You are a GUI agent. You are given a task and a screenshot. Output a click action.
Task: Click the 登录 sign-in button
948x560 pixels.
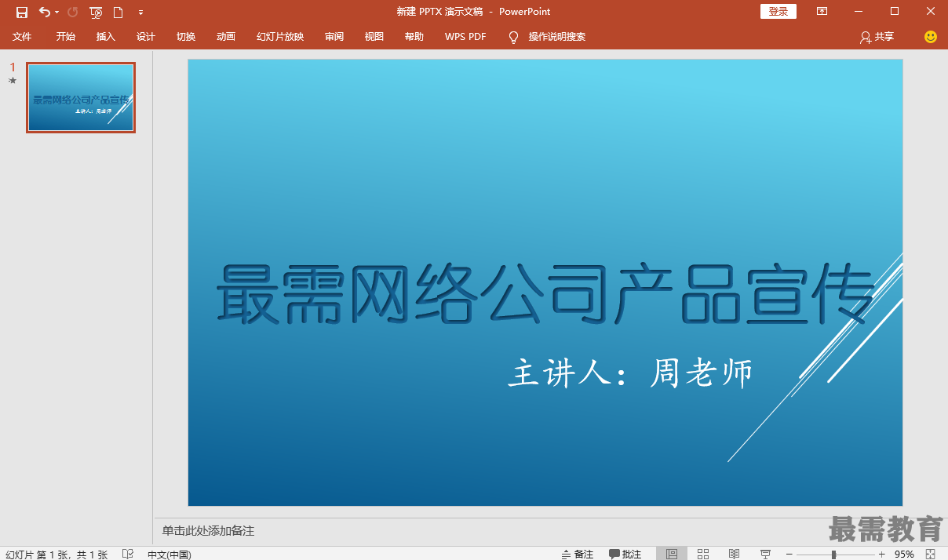[778, 12]
